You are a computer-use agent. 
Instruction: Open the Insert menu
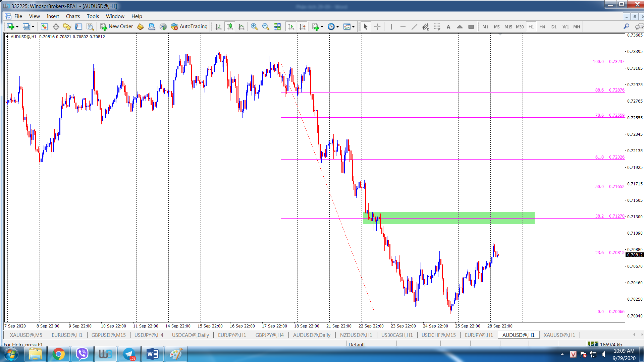(53, 16)
